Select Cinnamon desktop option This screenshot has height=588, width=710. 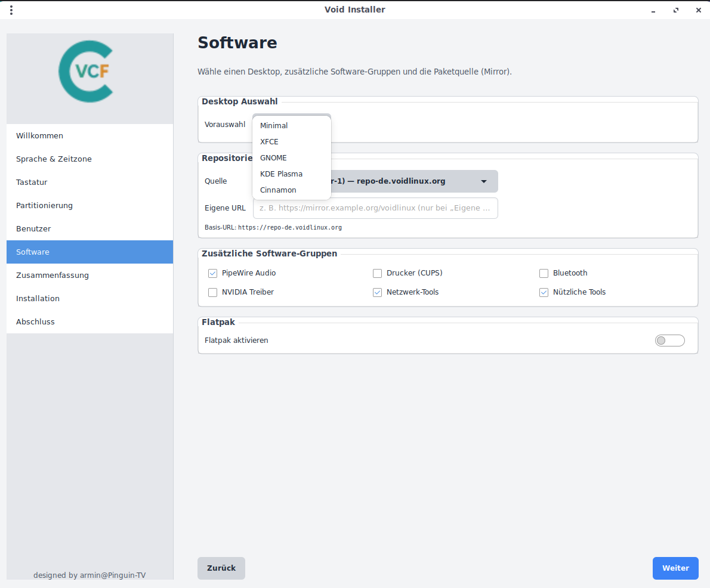pyautogui.click(x=278, y=190)
